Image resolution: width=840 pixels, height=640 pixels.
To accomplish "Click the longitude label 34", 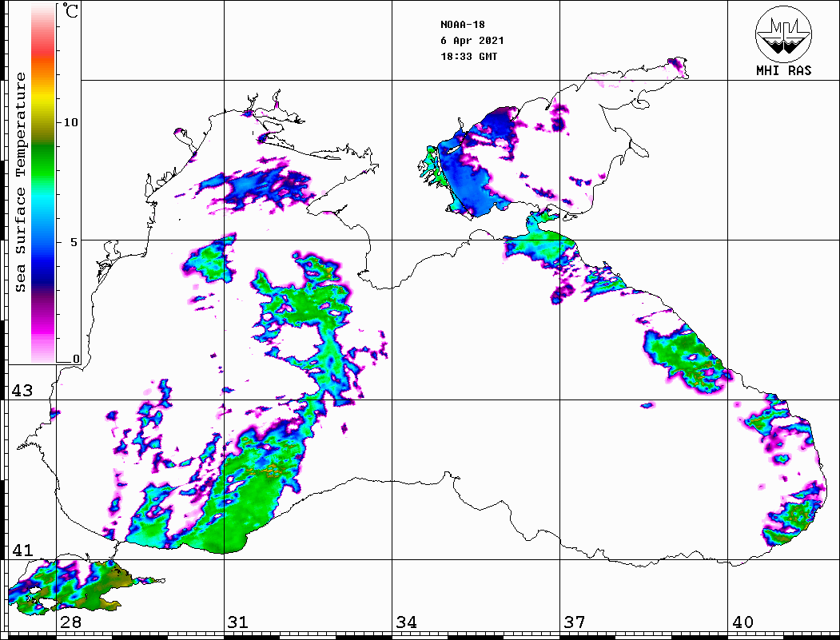I will pyautogui.click(x=407, y=622).
